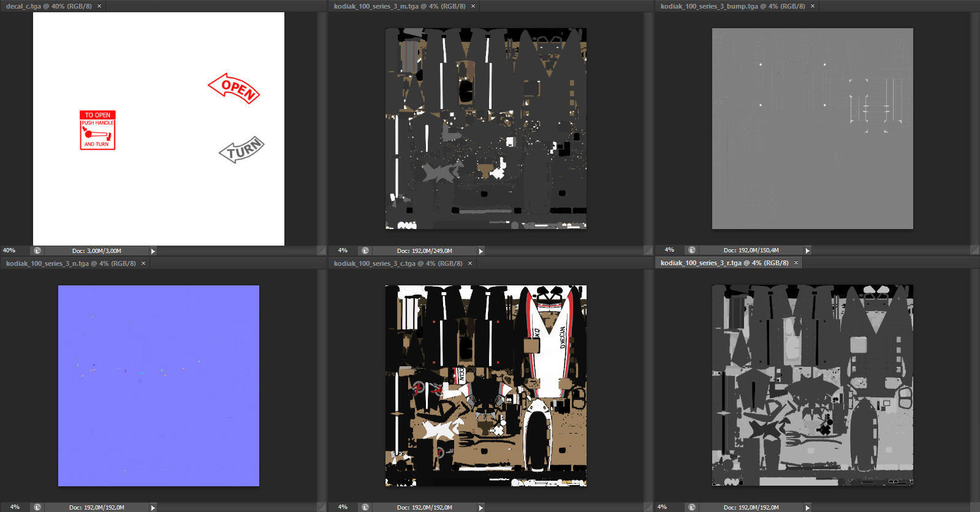The image size is (980, 512).
Task: Click the 4% zoom field in the bump.tga window
Action: (669, 250)
